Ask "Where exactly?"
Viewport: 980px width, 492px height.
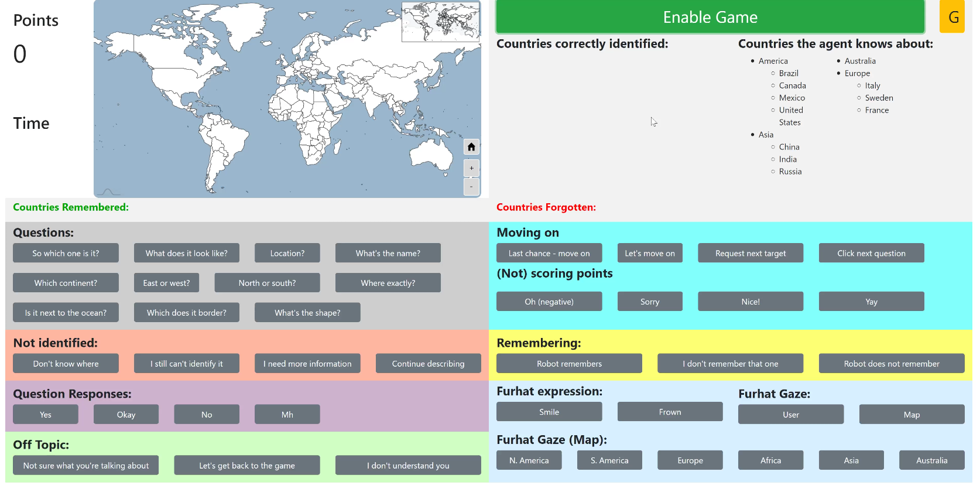[x=388, y=283]
